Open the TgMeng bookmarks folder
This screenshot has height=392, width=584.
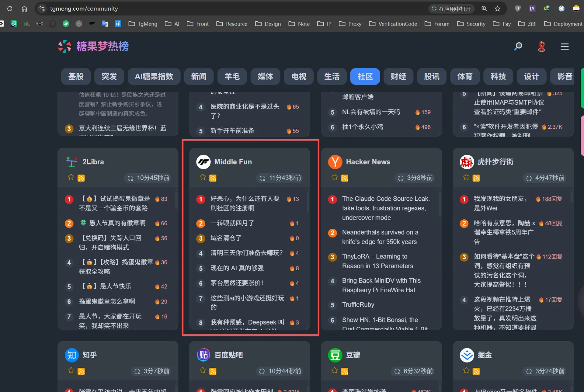[143, 24]
